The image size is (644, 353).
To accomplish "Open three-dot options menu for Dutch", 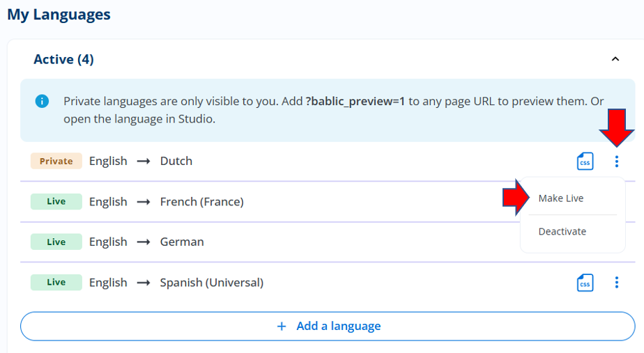I will 617,162.
